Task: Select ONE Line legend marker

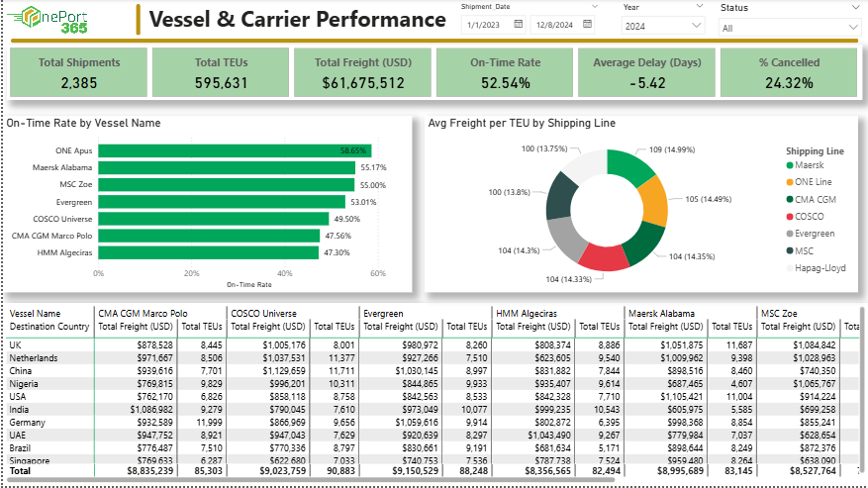Action: (790, 182)
